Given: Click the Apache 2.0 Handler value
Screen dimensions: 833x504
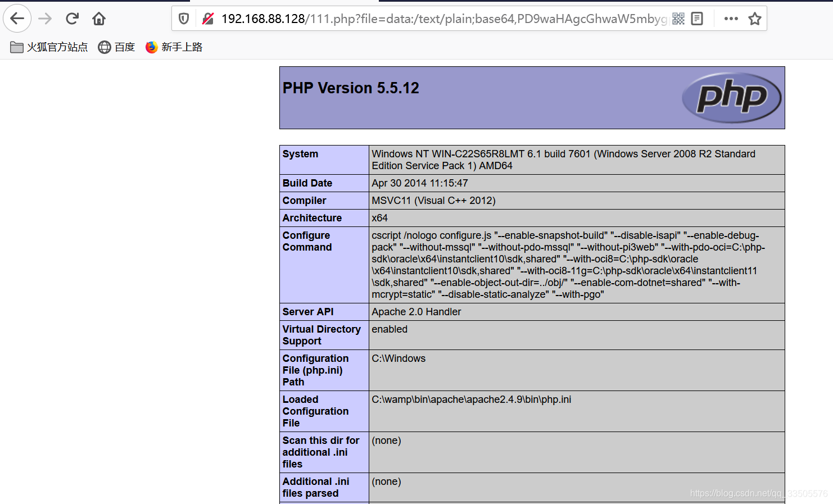Looking at the screenshot, I should click(x=416, y=312).
